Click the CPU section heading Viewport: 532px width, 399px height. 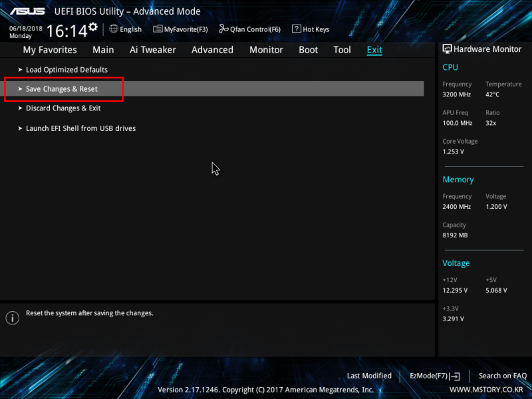point(450,67)
